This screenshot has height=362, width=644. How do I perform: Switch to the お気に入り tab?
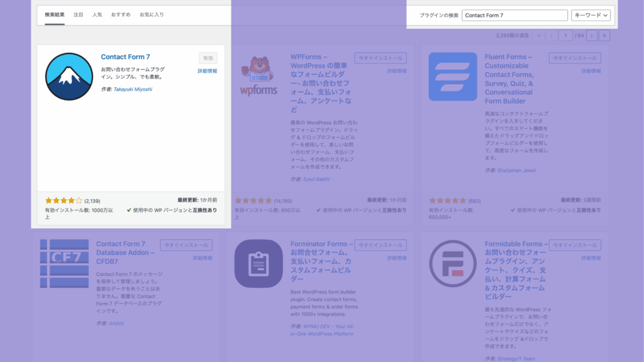152,15
